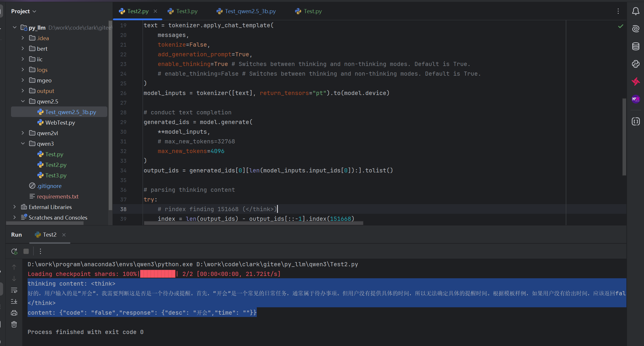Screen dimensions: 644x346
Task: Toggle soft-wrap in Run console
Action: (14, 290)
